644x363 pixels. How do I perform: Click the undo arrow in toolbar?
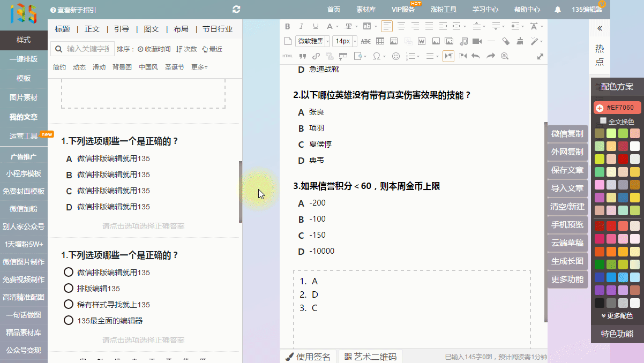click(x=476, y=56)
